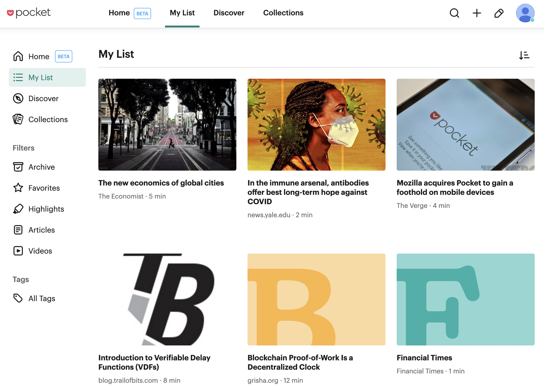
Task: Click the Archive box icon
Action: coord(18,167)
